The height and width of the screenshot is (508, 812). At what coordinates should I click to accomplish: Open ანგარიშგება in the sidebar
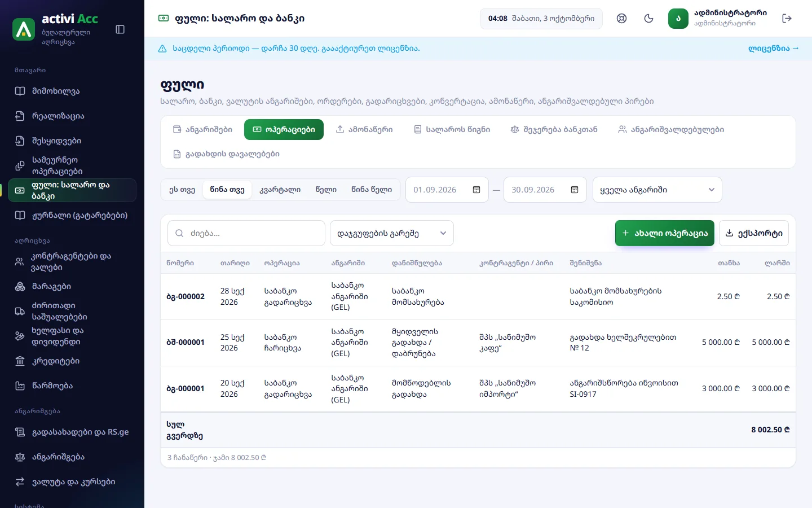pos(72,457)
